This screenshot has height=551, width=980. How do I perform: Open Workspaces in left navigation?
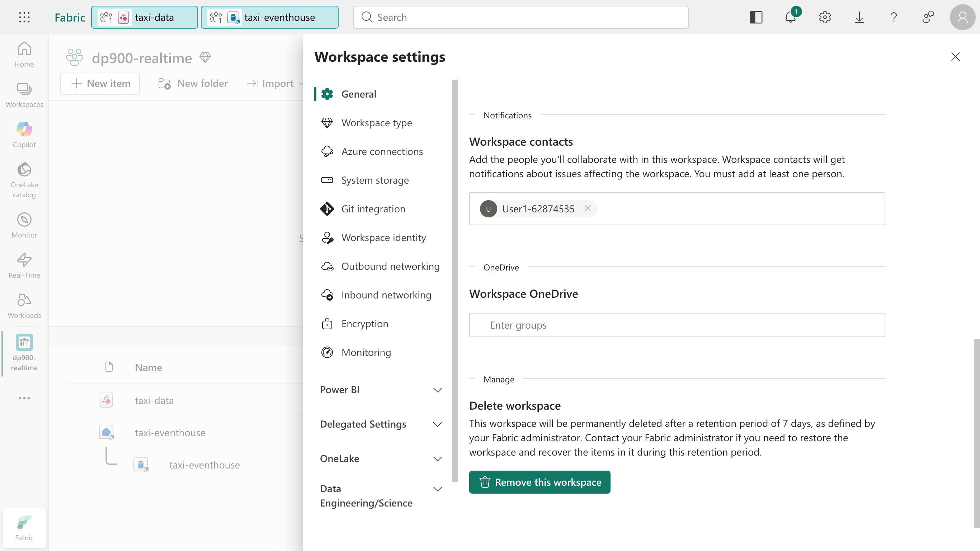(24, 95)
